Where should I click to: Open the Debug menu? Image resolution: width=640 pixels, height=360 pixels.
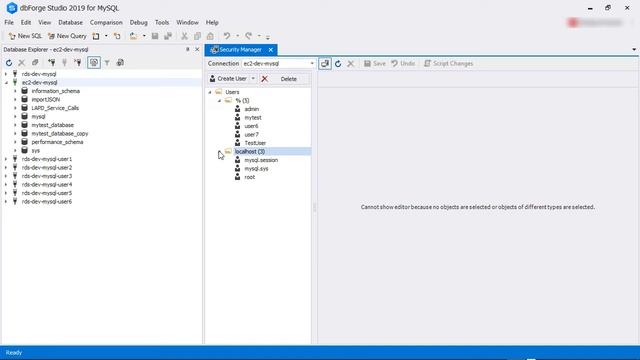click(138, 22)
